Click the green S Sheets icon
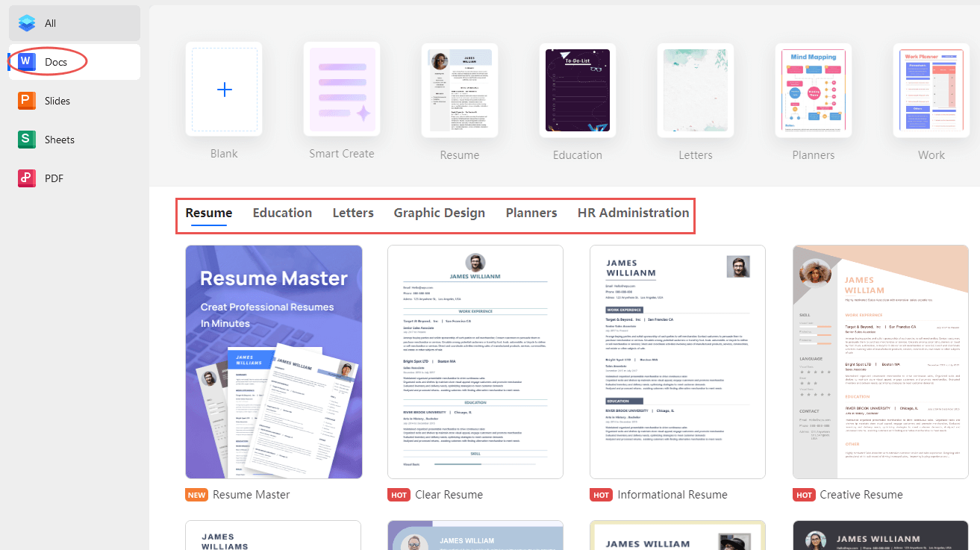Viewport: 980px width, 550px height. pyautogui.click(x=27, y=140)
